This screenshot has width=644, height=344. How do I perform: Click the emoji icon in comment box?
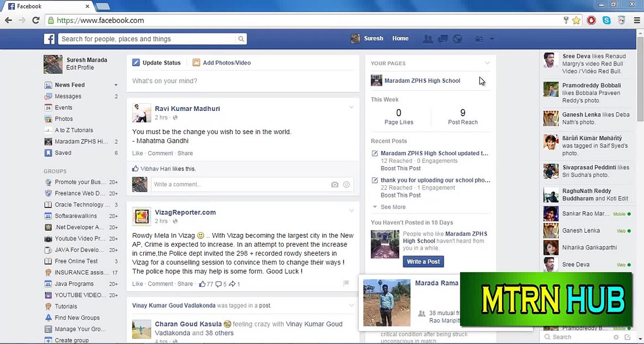(347, 184)
